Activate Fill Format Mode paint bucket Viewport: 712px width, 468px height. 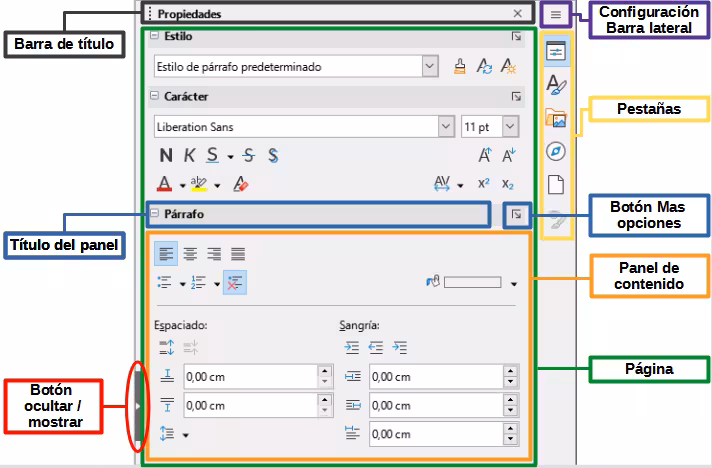pos(460,66)
